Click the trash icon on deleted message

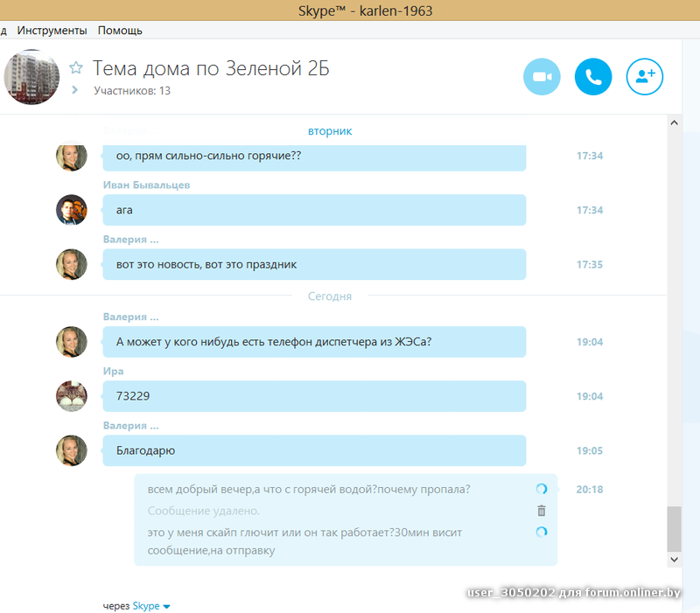[x=541, y=511]
